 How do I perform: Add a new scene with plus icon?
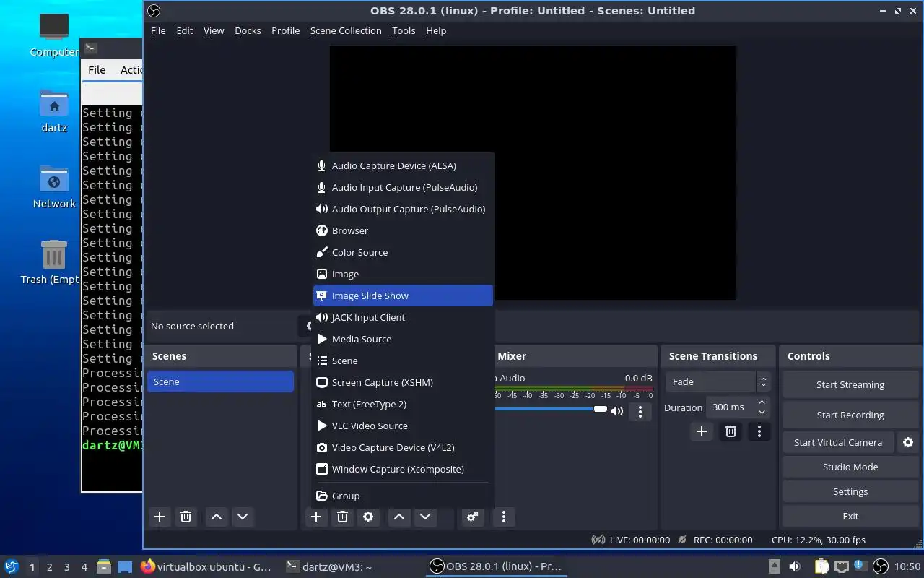tap(160, 517)
